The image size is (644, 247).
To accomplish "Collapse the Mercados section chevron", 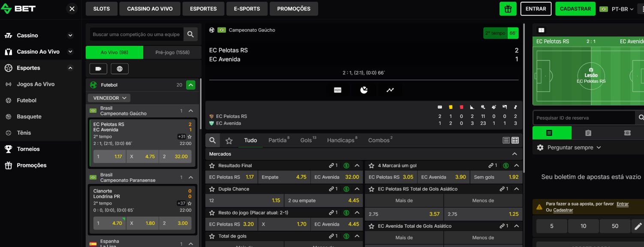I will click(515, 154).
